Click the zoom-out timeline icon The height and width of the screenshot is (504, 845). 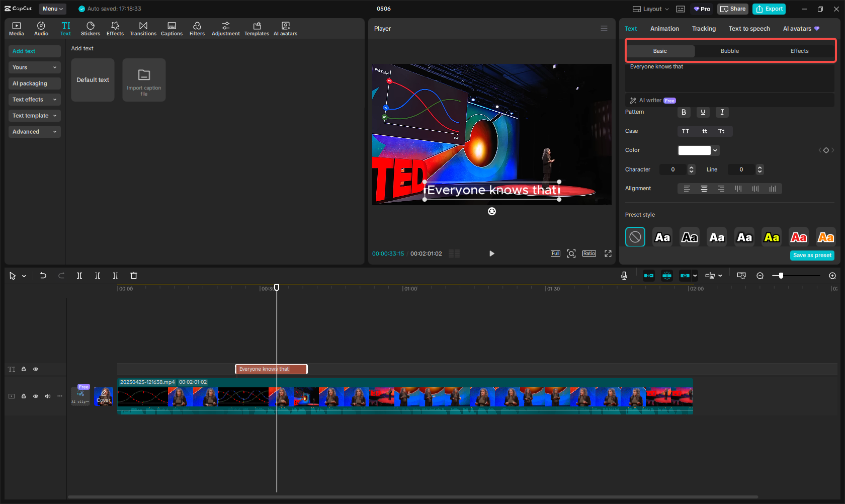pyautogui.click(x=760, y=276)
